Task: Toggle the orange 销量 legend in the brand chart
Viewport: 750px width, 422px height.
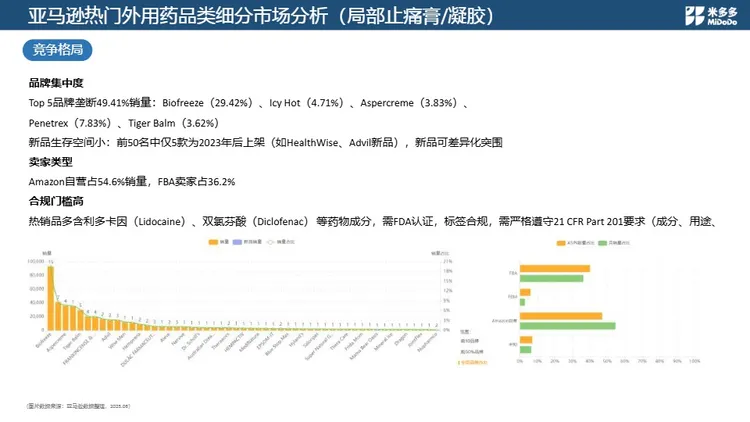Action: pos(219,242)
